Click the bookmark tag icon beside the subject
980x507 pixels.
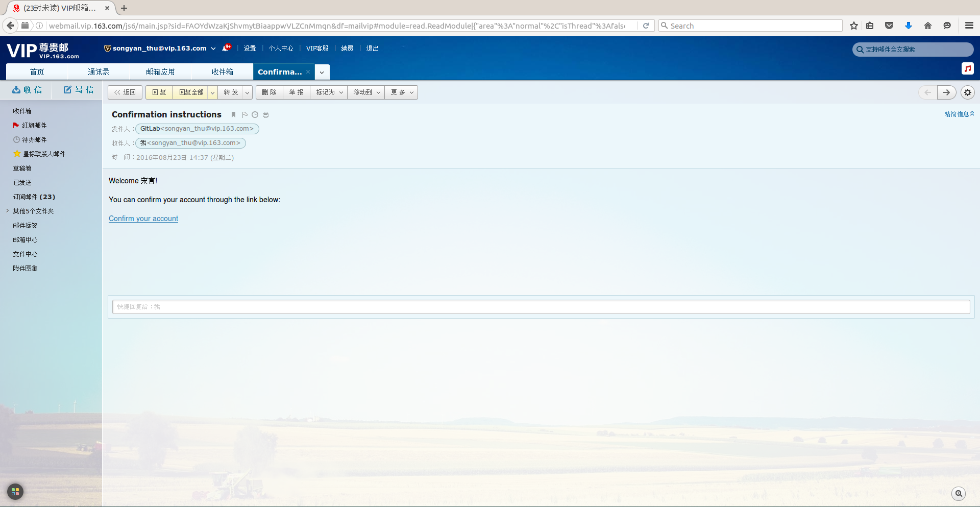(x=233, y=115)
